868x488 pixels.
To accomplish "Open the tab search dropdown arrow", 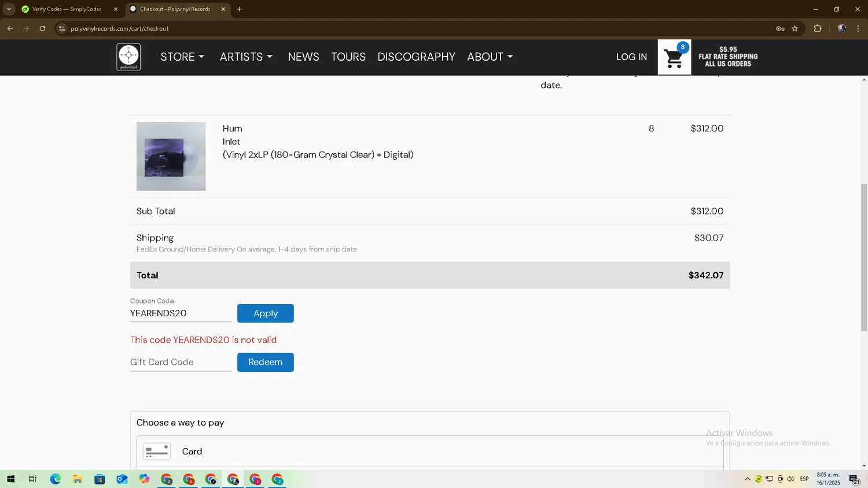I will click(x=9, y=9).
